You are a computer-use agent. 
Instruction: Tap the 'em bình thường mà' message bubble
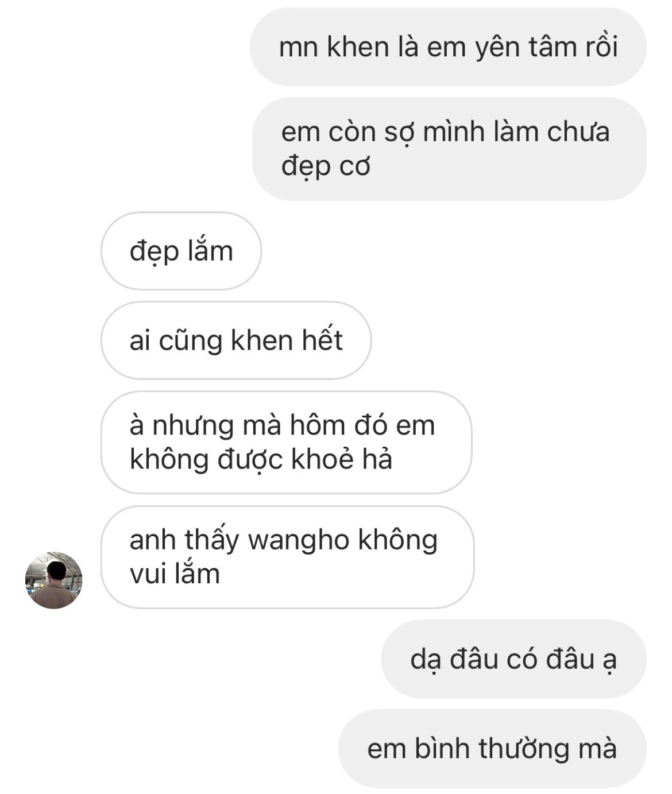(492, 749)
